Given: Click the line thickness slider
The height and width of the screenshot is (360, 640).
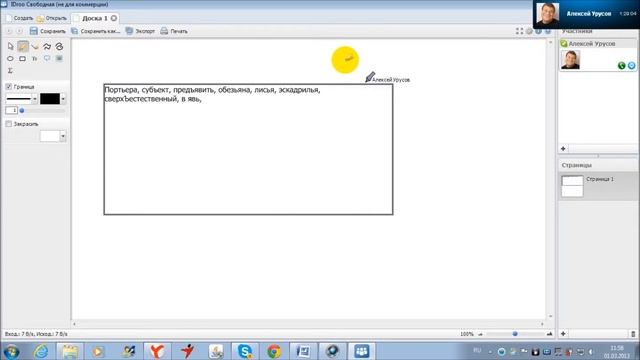Looking at the screenshot, I should 42,111.
